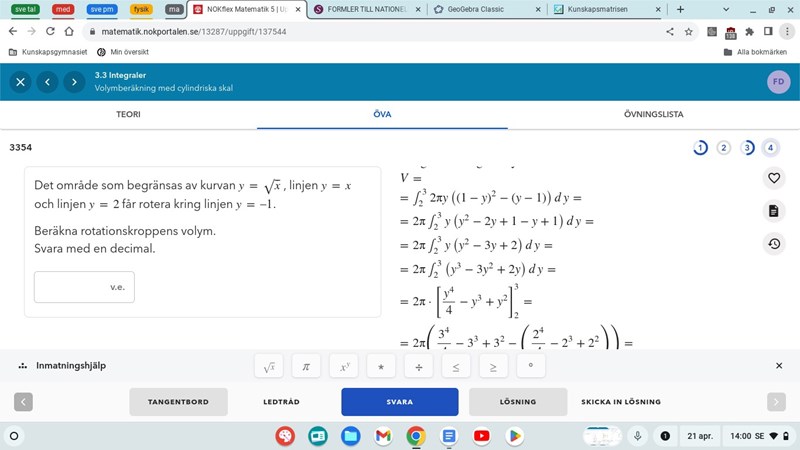The width and height of the screenshot is (800, 450).
Task: Insert the less-than-or-equal symbol
Action: click(x=455, y=367)
